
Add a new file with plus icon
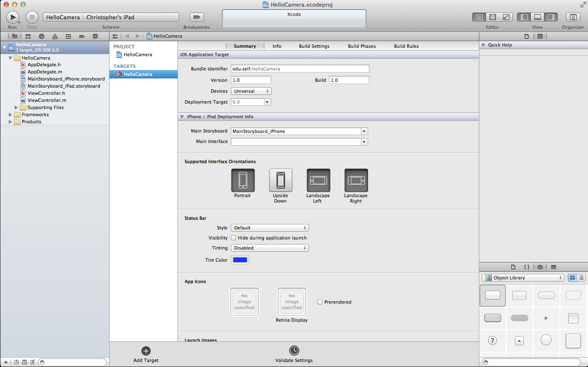6,362
